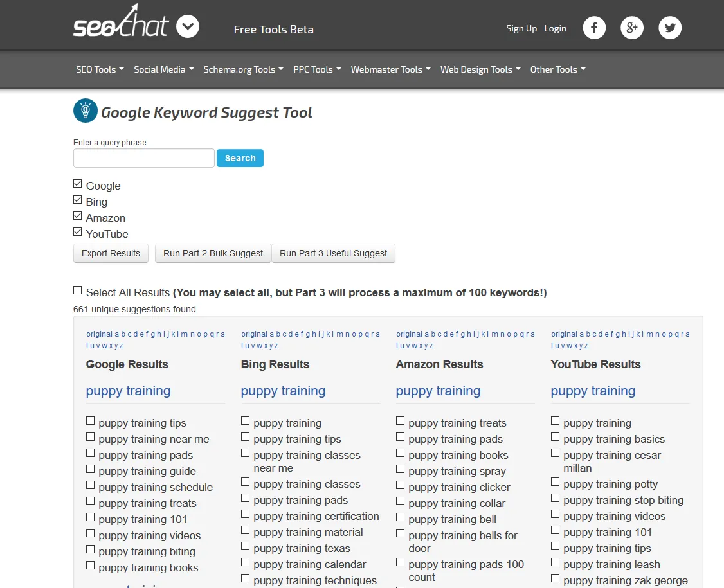Uncheck the YouTube source checkbox
The height and width of the screenshot is (588, 724).
point(78,232)
